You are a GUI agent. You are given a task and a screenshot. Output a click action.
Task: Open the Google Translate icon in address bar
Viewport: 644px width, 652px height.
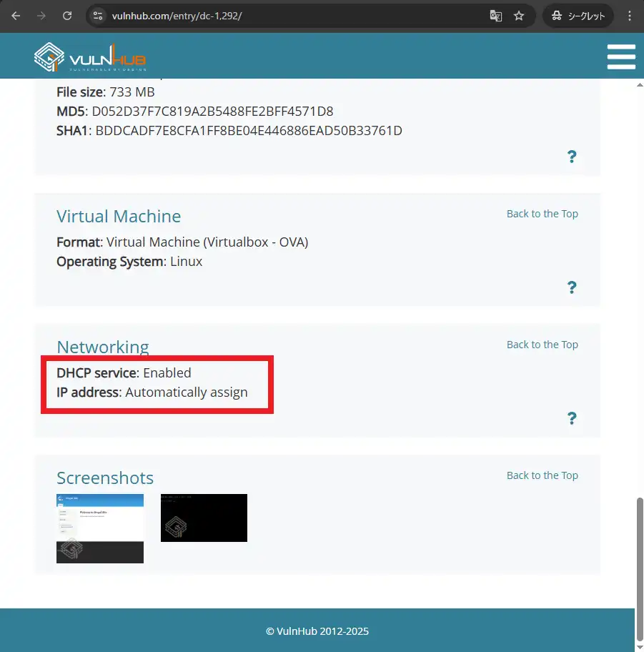(x=495, y=16)
